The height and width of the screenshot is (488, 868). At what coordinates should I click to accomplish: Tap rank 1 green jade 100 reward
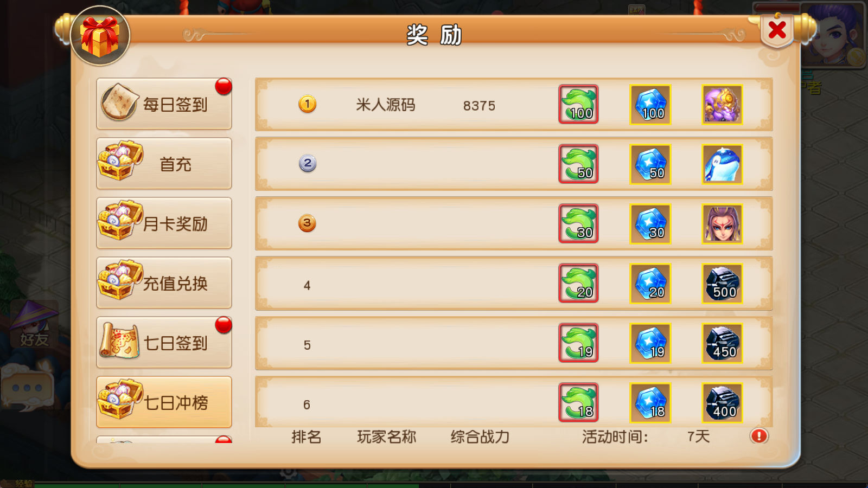pyautogui.click(x=579, y=104)
